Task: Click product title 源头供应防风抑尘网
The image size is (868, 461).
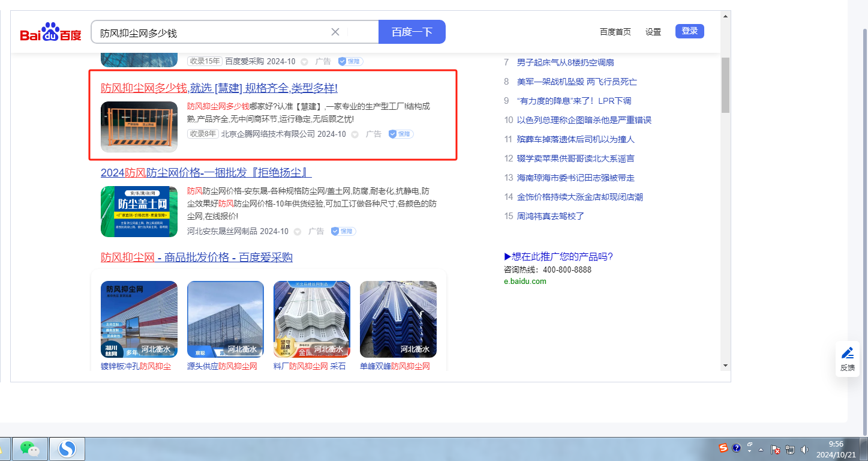Action: pos(222,366)
